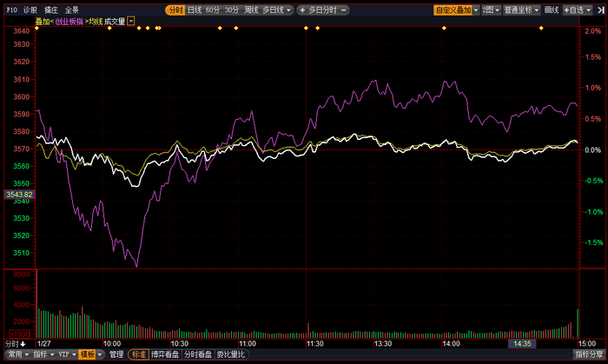The width and height of the screenshot is (608, 364).
Task: Click the >均线 average line legend
Action: (x=94, y=22)
